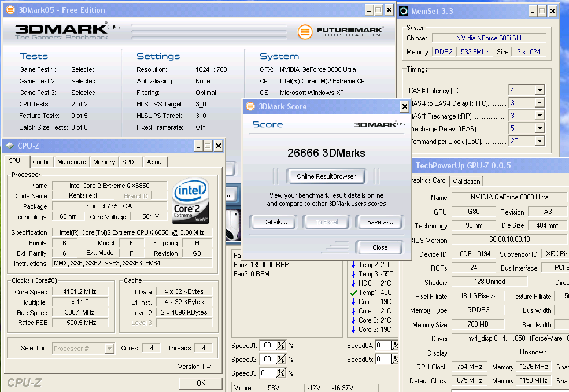Screen dimensions: 569x392
Task: Click the 3DMark Score dialog title icon
Action: [250, 106]
